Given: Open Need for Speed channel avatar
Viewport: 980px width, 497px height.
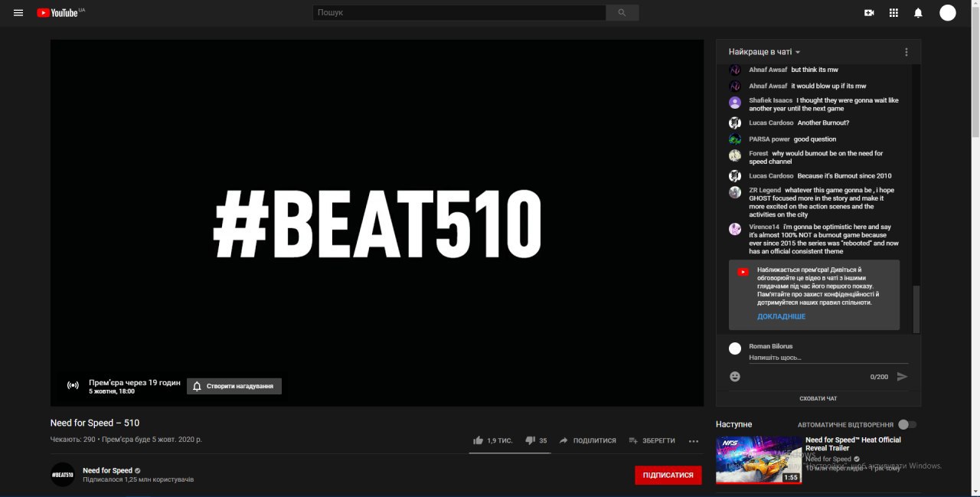Looking at the screenshot, I should 63,475.
